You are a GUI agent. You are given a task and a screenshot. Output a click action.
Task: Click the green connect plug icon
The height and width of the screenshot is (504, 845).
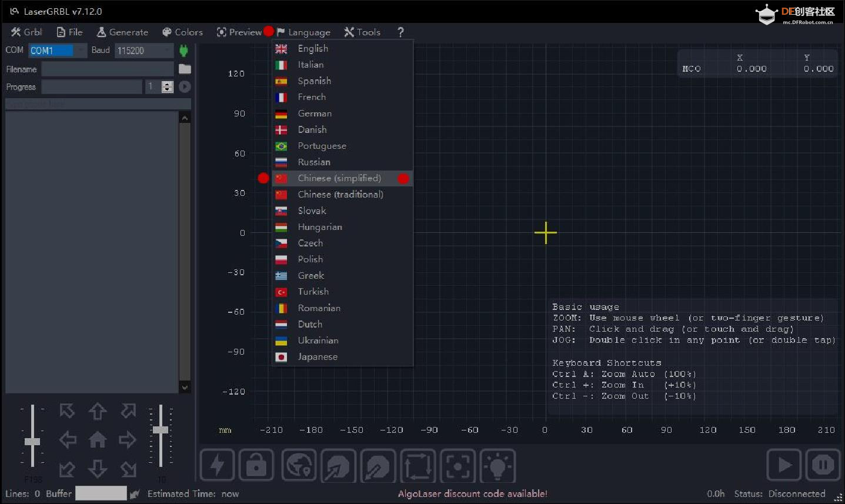click(183, 51)
